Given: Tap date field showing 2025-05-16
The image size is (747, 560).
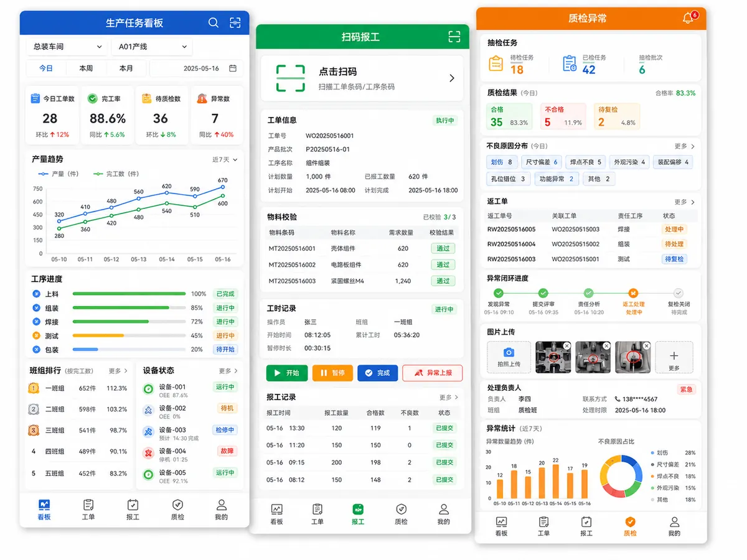Looking at the screenshot, I should (196, 68).
